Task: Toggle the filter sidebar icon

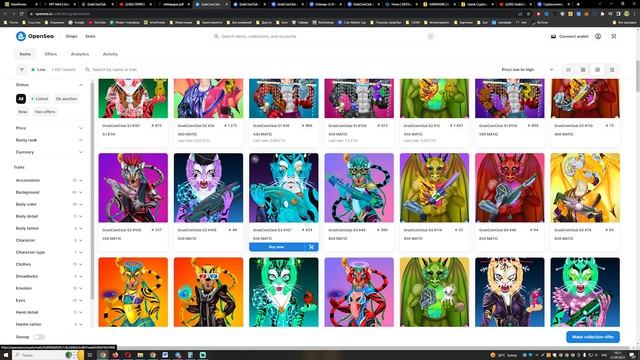Action: tap(22, 70)
